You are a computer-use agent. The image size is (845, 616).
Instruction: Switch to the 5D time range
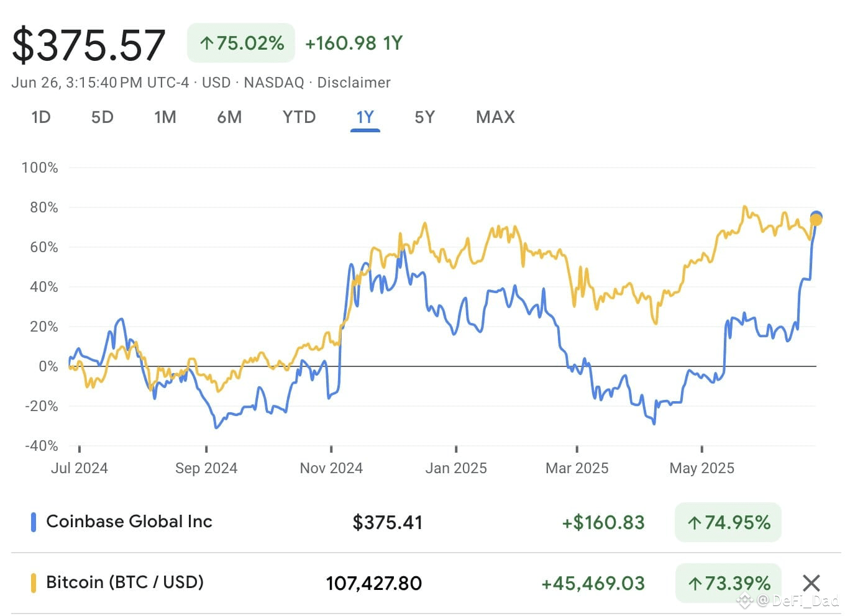[x=103, y=117]
